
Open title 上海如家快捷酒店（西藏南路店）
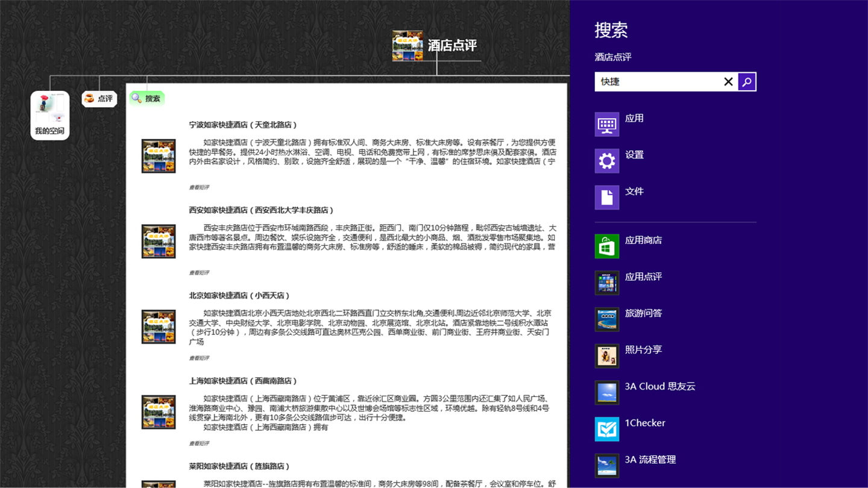pos(244,381)
